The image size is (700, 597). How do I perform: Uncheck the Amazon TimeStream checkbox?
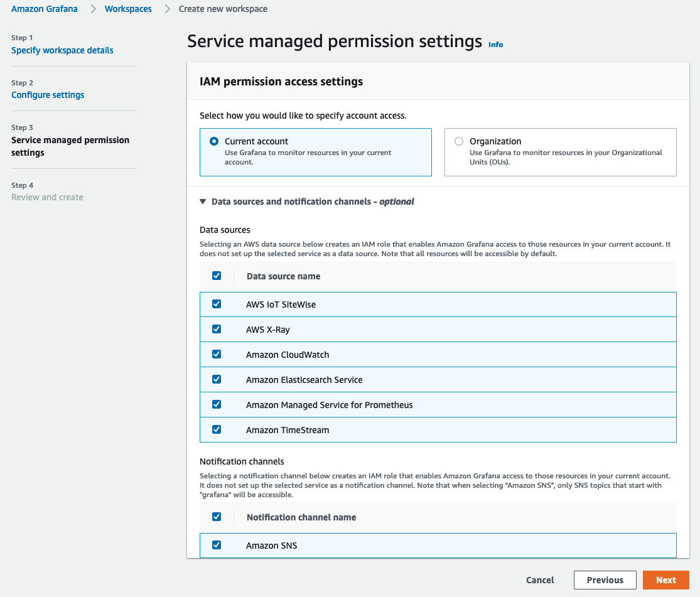[217, 429]
